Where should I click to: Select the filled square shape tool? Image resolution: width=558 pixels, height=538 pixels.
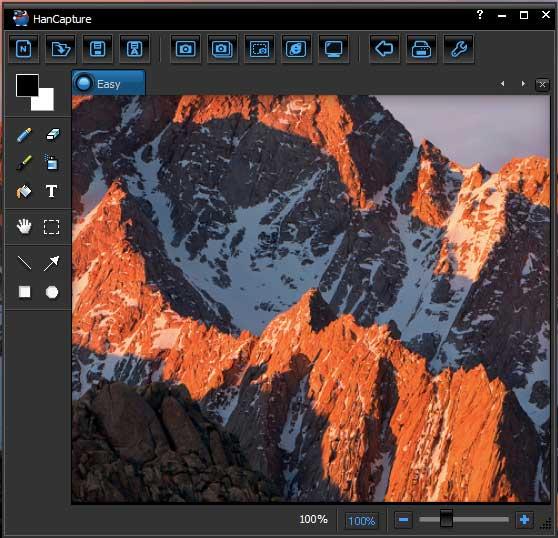tap(25, 292)
